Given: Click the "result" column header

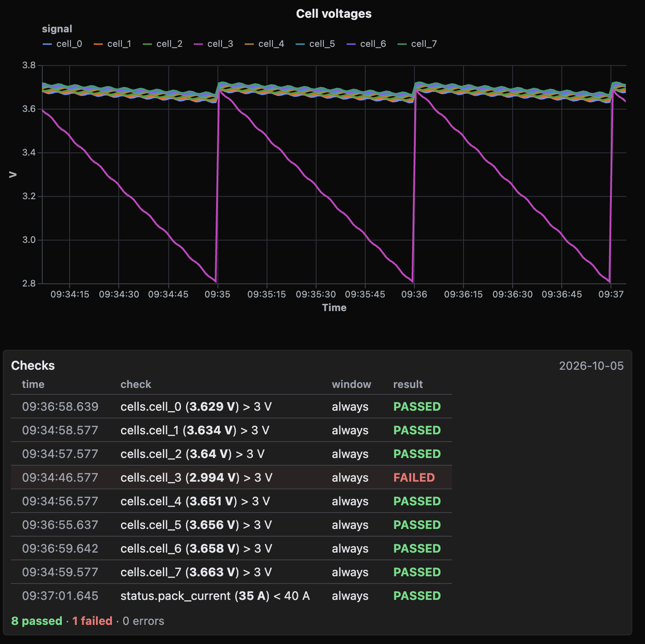Looking at the screenshot, I should (x=408, y=384).
